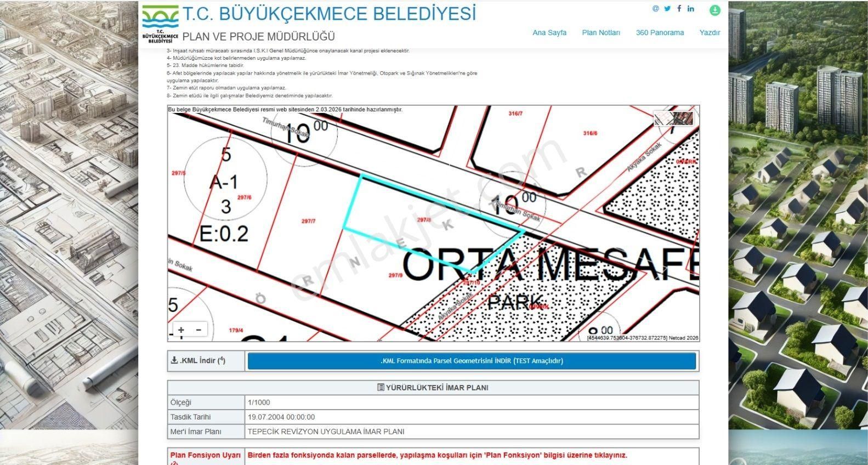868x465 pixels.
Task: Click parcel 297/7 on the map
Action: [308, 222]
